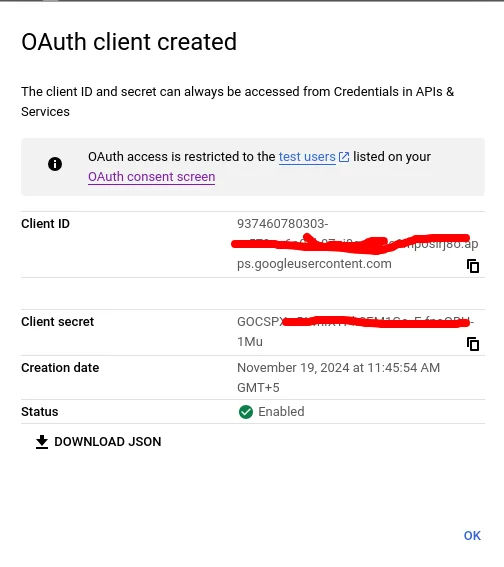The width and height of the screenshot is (504, 567).
Task: Click the Client secret row label
Action: (57, 321)
